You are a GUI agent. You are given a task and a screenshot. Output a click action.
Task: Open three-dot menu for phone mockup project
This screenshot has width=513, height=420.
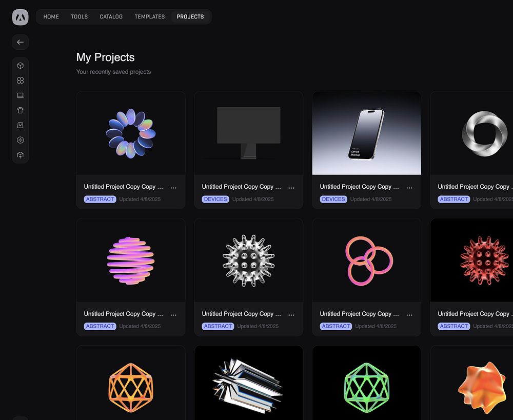(x=409, y=188)
